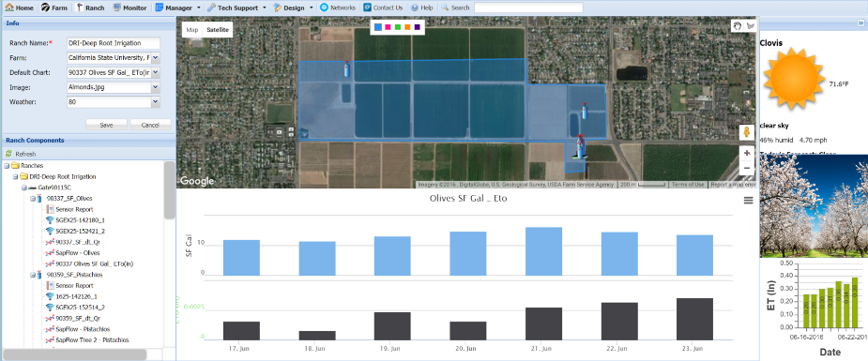Select the polygon drawing tool on map

tap(749, 26)
